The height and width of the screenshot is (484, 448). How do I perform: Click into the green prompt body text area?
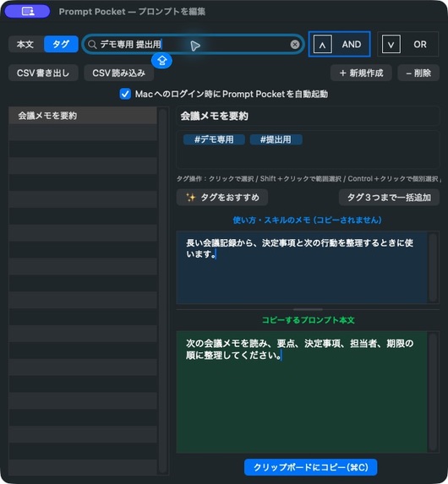(x=302, y=392)
